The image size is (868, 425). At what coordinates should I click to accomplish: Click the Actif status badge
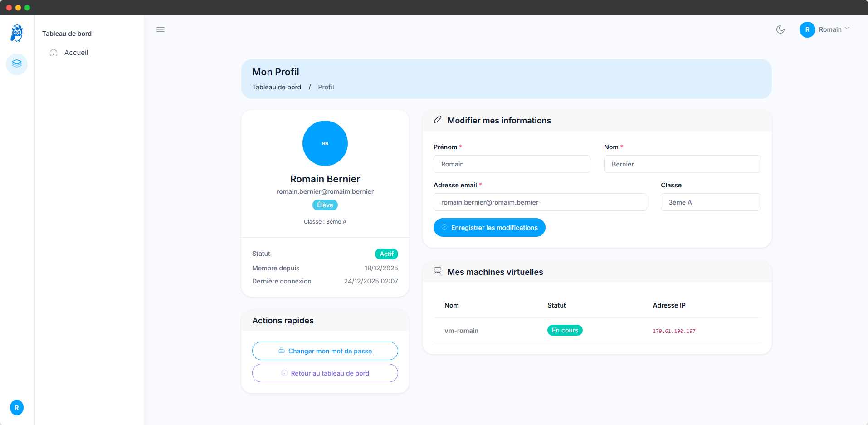click(386, 254)
